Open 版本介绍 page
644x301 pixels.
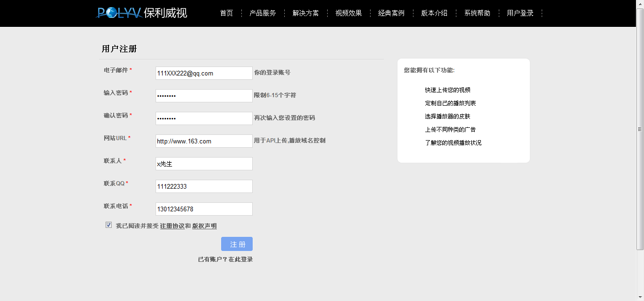[434, 13]
